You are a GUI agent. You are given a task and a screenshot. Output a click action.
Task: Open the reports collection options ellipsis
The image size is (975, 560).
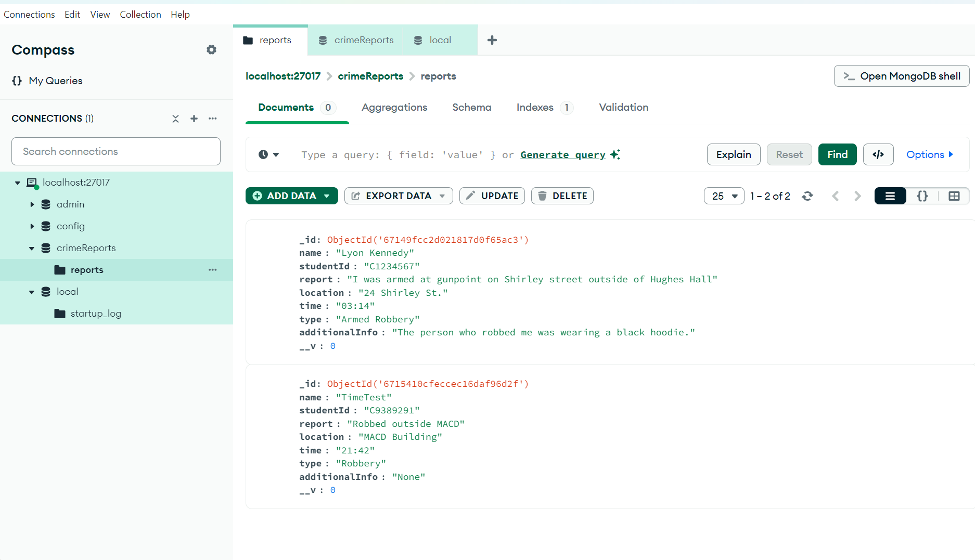point(213,270)
